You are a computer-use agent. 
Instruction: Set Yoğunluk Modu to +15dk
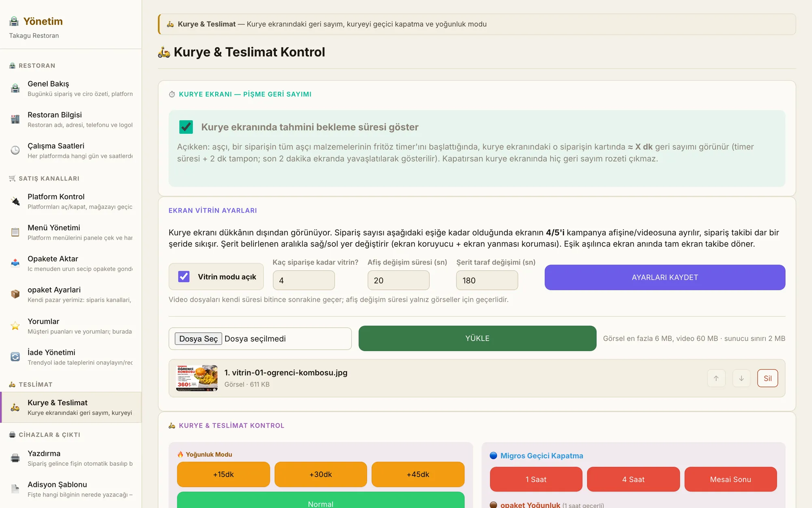(223, 474)
